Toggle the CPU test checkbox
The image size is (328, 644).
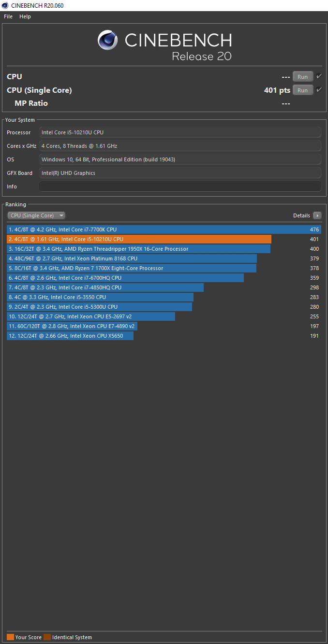pyautogui.click(x=319, y=76)
